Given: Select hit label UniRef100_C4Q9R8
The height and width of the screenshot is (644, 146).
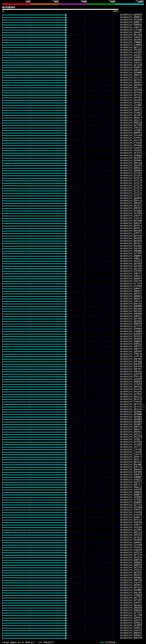Looking at the screenshot, I should pos(131,331).
